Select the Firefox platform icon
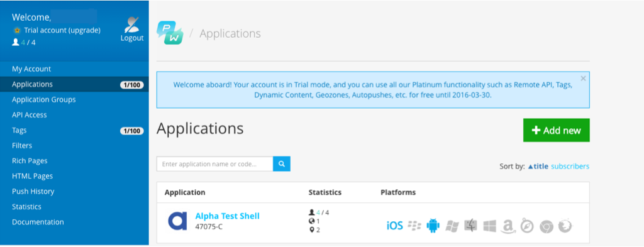Viewport: 644px width, 247px height. coord(565,226)
